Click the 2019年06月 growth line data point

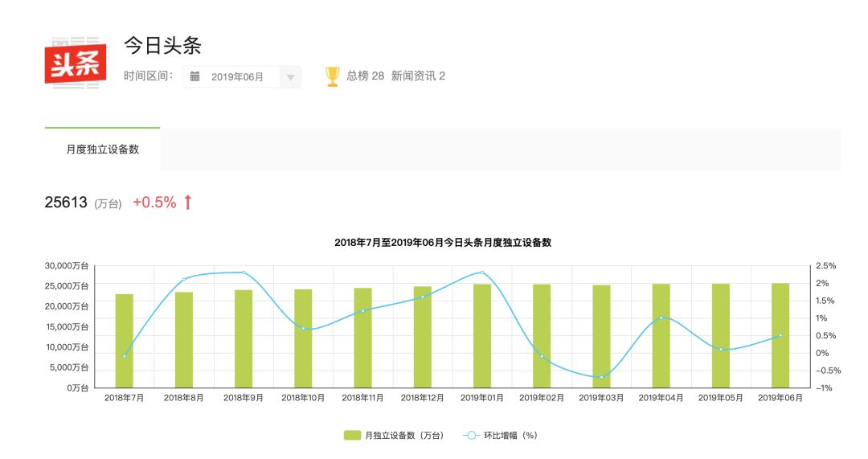tap(780, 335)
